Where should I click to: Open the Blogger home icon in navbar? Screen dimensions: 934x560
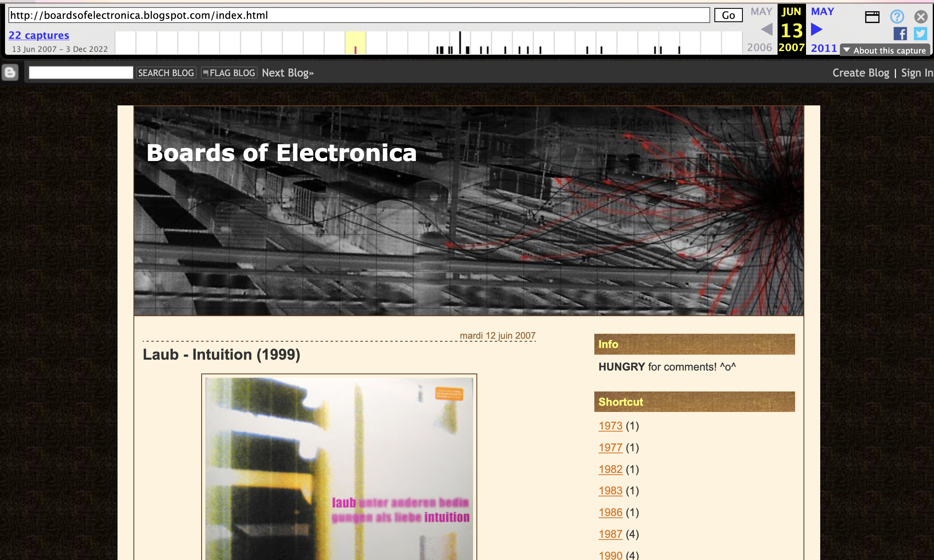[x=9, y=72]
